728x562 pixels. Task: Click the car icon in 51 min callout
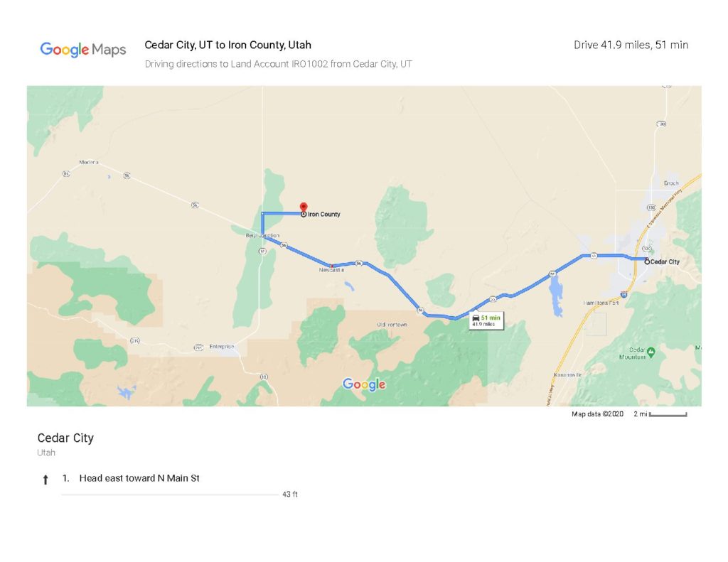coord(476,318)
